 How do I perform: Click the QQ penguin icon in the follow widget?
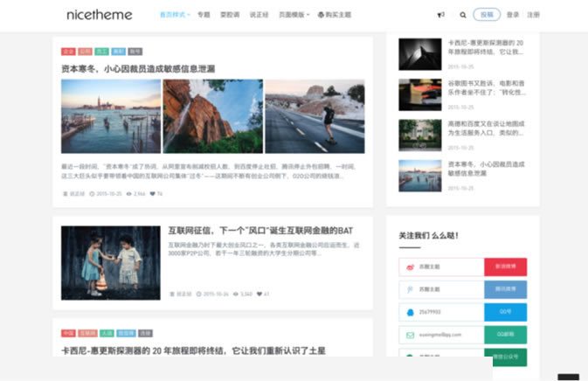click(411, 312)
